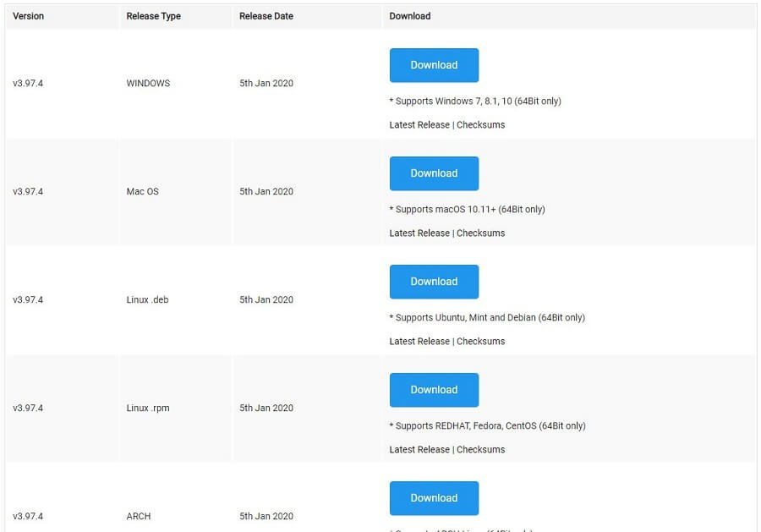Click the Version column header

pyautogui.click(x=28, y=16)
